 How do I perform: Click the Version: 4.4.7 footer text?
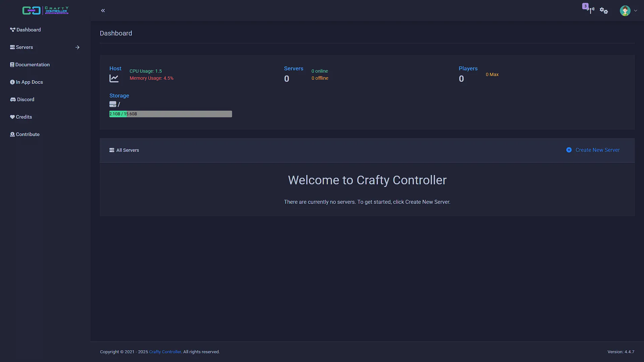(621, 352)
